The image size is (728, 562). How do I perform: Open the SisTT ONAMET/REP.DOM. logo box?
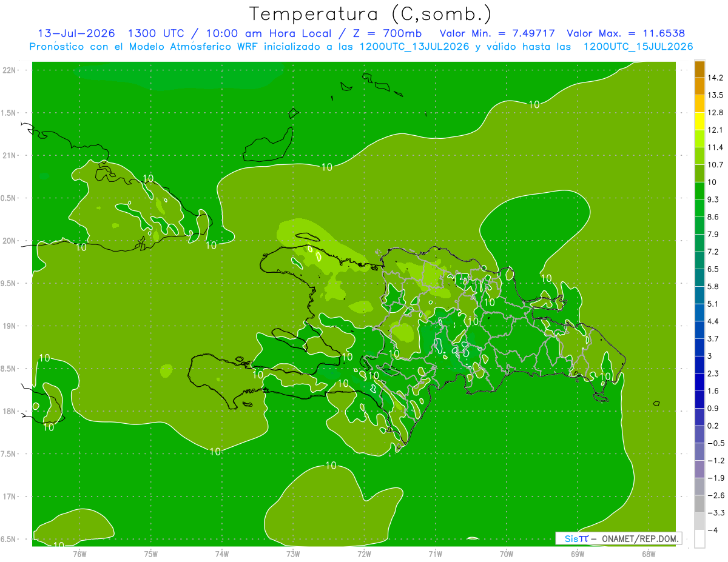(618, 538)
